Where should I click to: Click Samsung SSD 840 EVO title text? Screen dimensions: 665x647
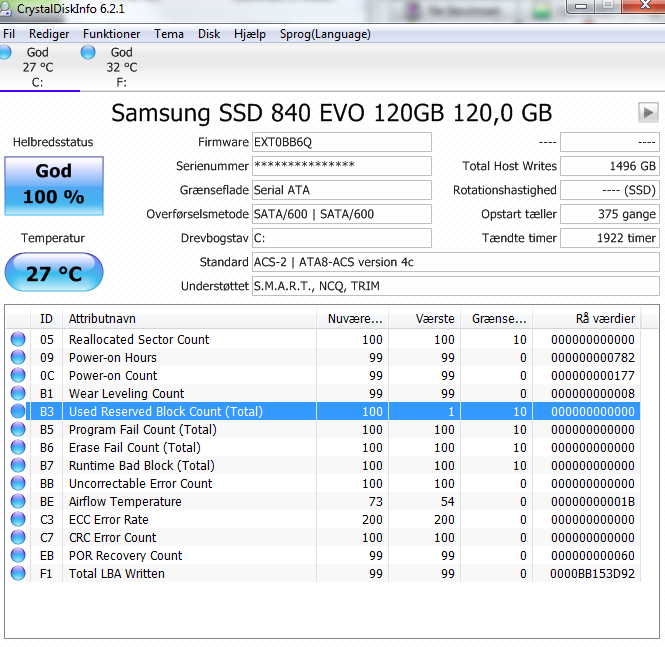[332, 113]
